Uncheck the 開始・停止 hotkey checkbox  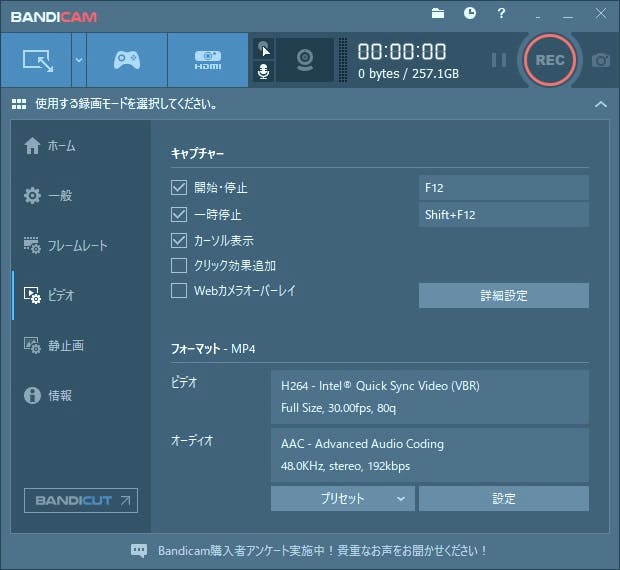pos(179,188)
